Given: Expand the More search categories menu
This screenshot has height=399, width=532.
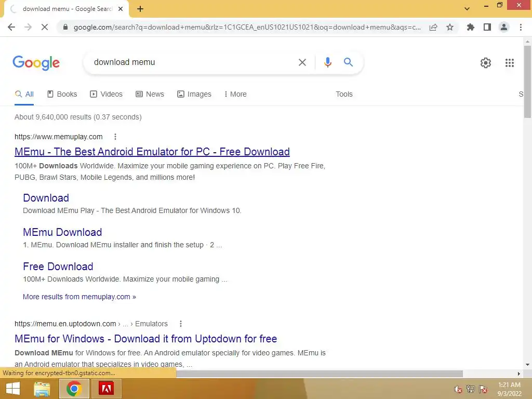Looking at the screenshot, I should tap(235, 95).
